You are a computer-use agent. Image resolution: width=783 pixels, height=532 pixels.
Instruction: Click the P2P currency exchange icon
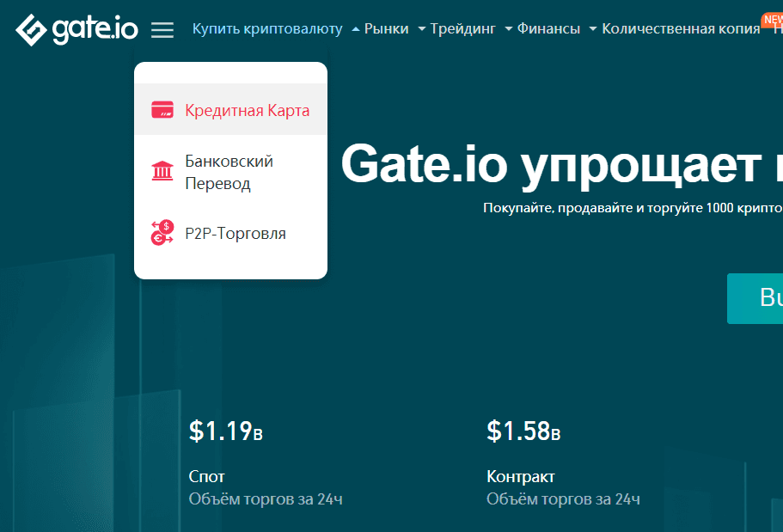click(x=162, y=233)
